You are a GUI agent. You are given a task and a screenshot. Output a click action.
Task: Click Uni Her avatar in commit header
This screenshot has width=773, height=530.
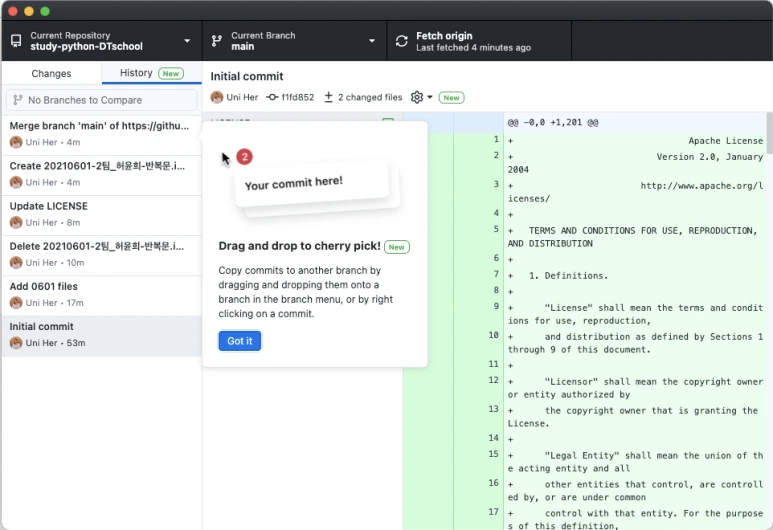(x=217, y=97)
